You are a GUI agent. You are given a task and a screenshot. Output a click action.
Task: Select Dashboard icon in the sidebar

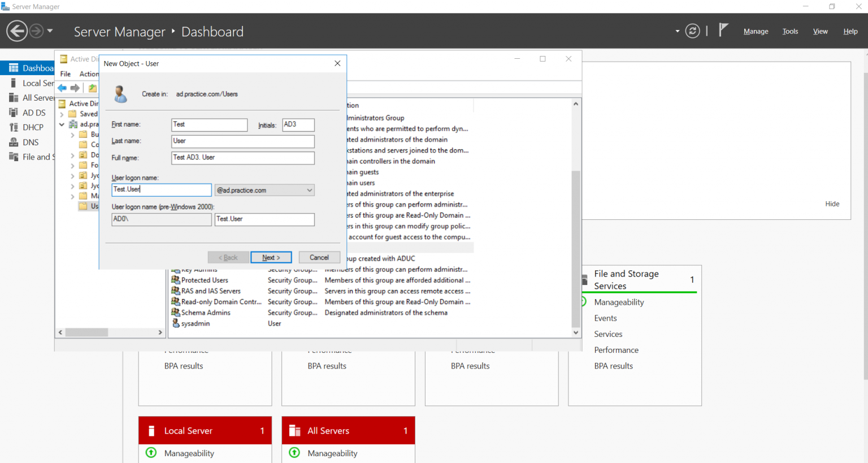pos(14,68)
